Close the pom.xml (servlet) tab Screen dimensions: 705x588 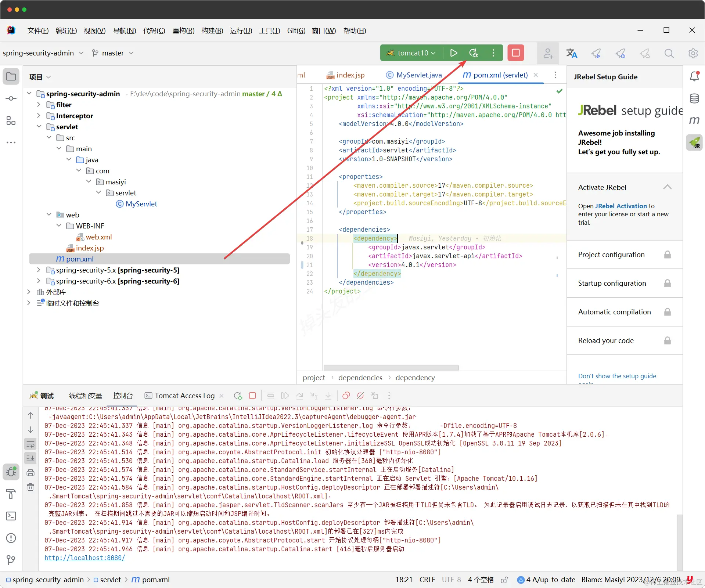(536, 75)
